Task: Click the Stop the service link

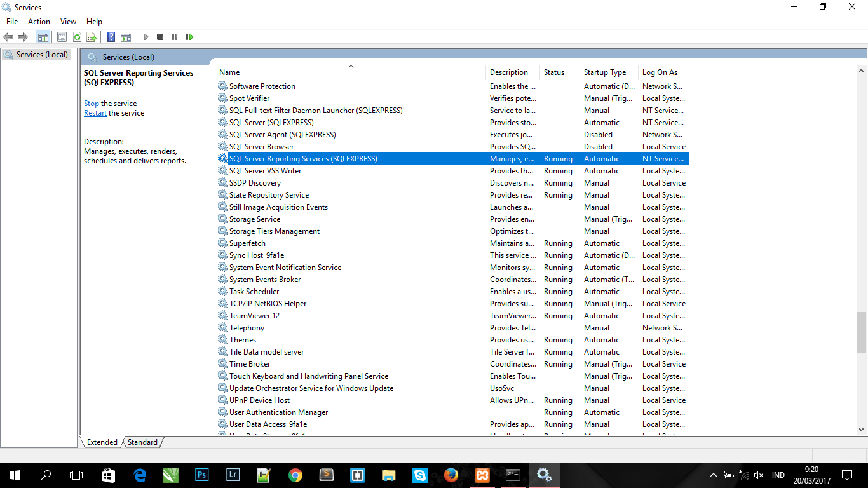Action: click(92, 104)
